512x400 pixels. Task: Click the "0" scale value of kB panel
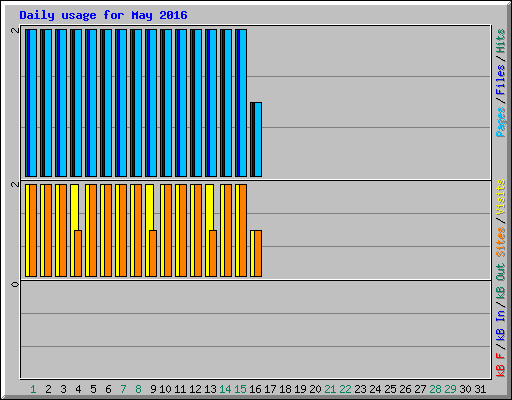click(x=15, y=284)
